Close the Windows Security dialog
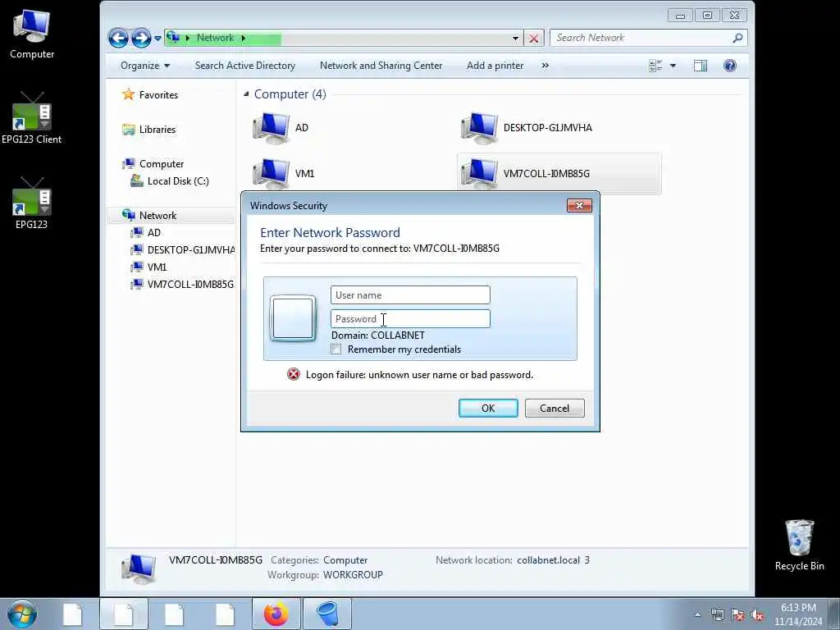 click(579, 206)
